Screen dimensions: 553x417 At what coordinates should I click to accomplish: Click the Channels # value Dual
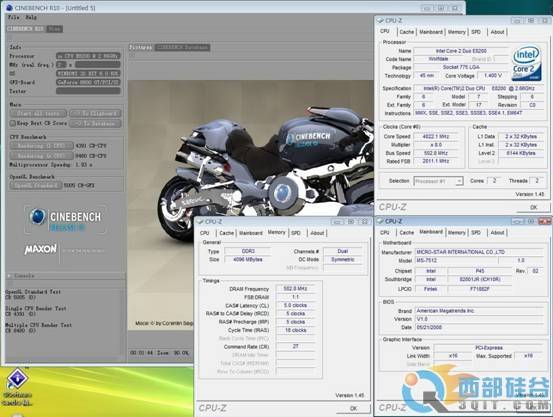point(343,251)
